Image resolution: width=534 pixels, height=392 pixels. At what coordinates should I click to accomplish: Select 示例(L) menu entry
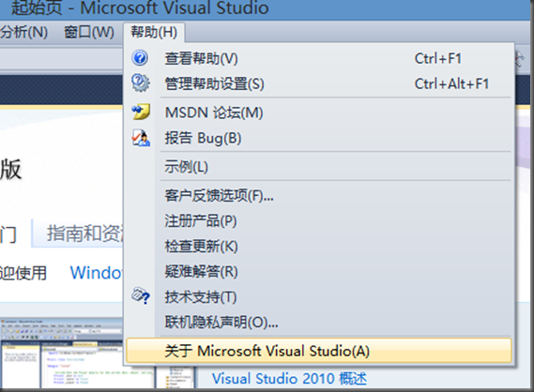(x=319, y=167)
